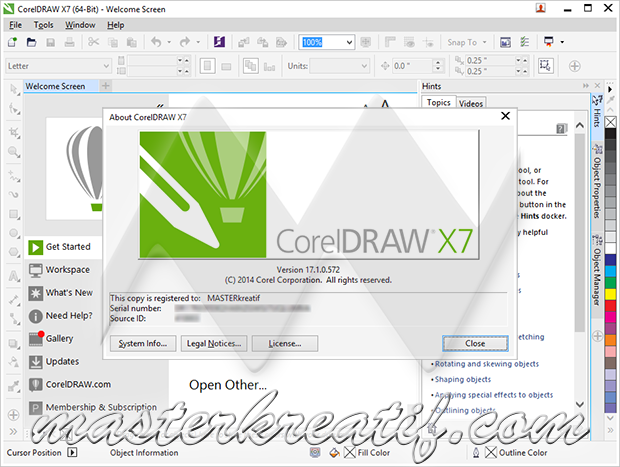The height and width of the screenshot is (467, 620).
Task: Click the No Color X swatch in palette
Action: 611,122
